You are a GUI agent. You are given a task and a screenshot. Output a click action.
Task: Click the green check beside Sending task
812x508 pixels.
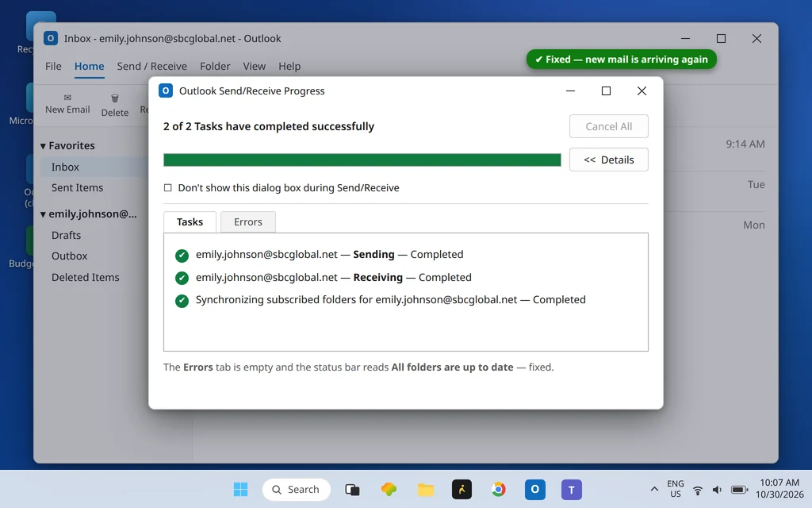(182, 255)
